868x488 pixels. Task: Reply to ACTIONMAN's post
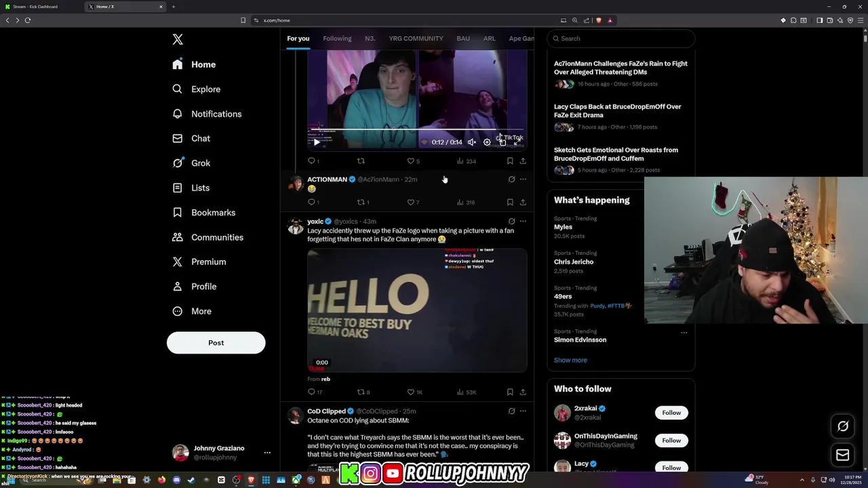point(312,202)
